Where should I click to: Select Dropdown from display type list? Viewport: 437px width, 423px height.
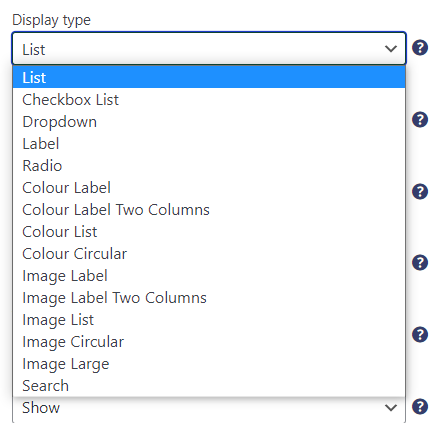[209, 121]
